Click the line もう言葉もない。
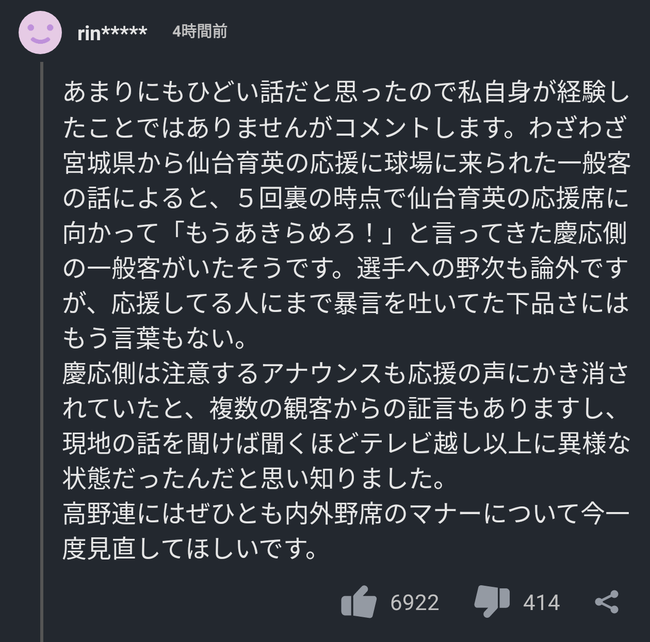 [x=154, y=339]
